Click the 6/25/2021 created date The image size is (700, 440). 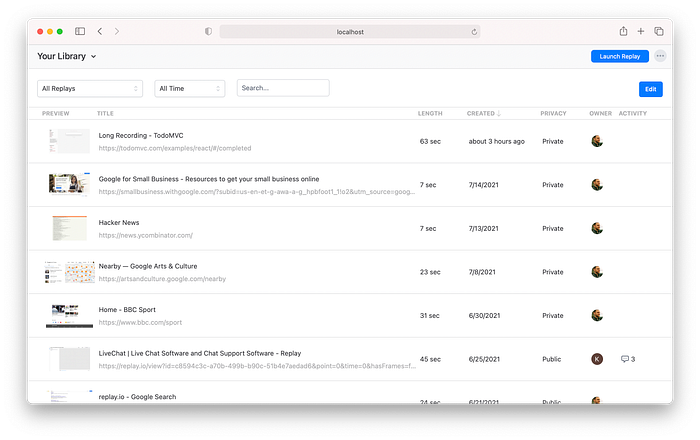[484, 359]
